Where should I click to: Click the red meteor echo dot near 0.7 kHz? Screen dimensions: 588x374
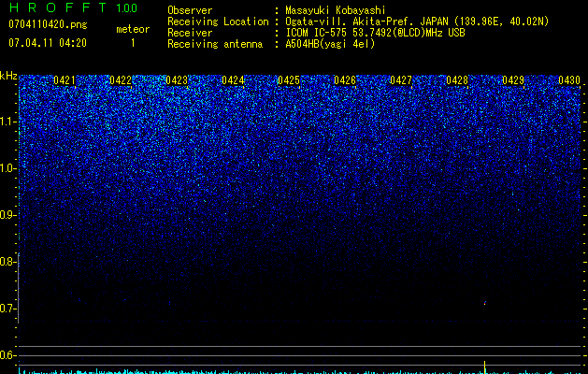pos(485,303)
